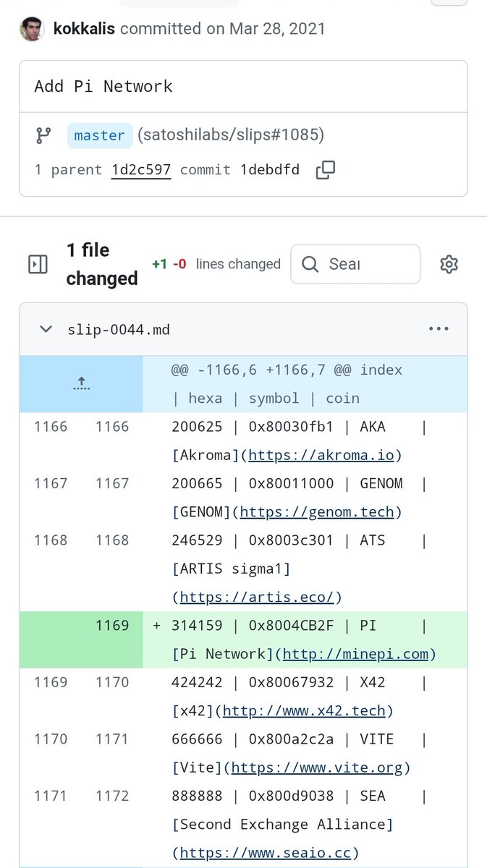This screenshot has height=868, width=487.
Task: Click the '+1' additions count
Action: click(x=159, y=265)
